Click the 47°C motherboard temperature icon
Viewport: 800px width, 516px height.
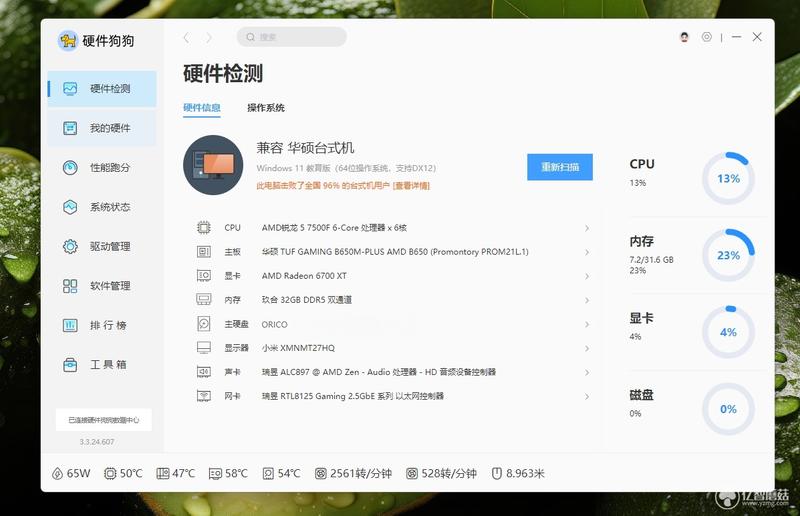coord(162,474)
